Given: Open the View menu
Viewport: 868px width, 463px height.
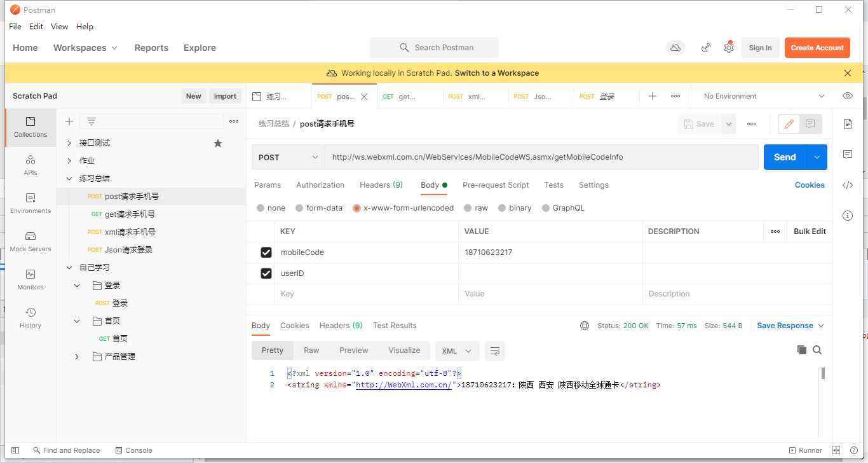Looking at the screenshot, I should (x=60, y=27).
